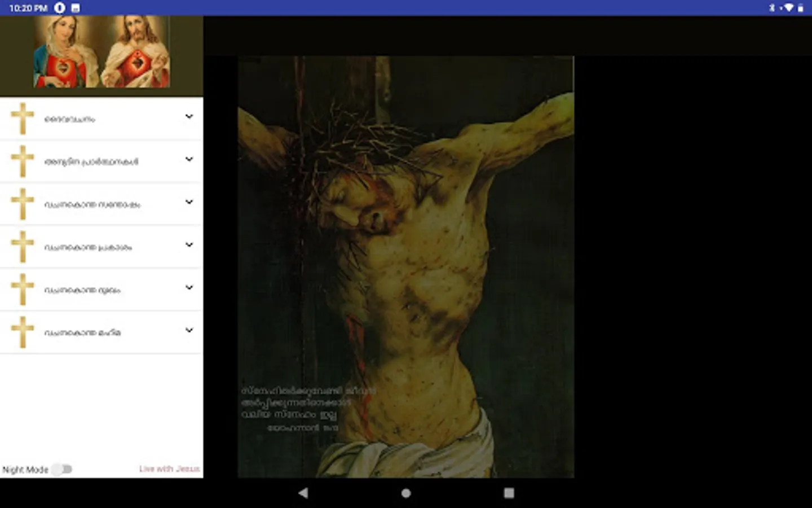Click the gold cross icon in the first menu row

click(23, 119)
